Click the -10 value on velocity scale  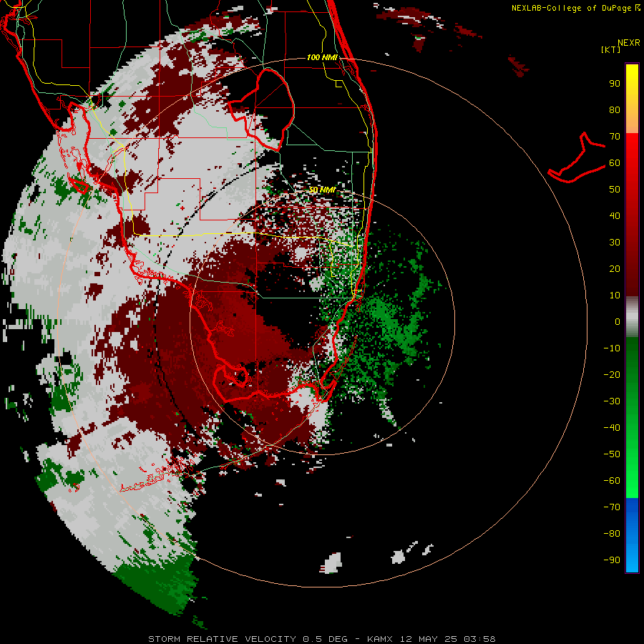click(x=612, y=348)
